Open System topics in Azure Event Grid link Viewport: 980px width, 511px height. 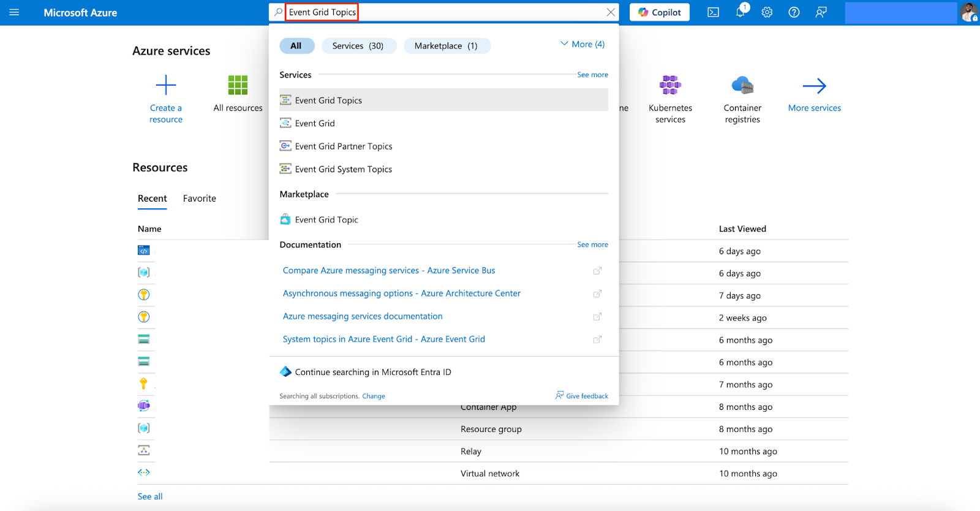(384, 339)
